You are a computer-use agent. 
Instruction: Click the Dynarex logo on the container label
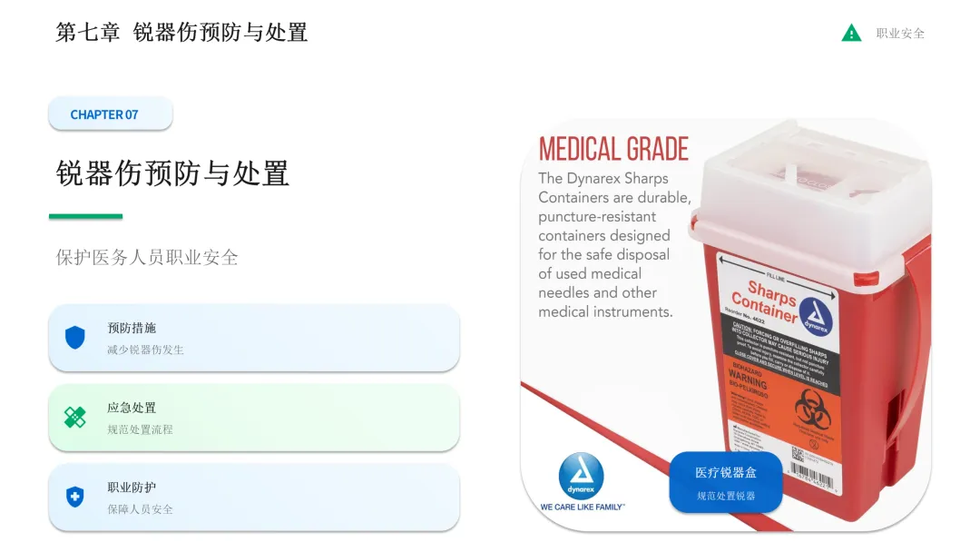point(817,316)
